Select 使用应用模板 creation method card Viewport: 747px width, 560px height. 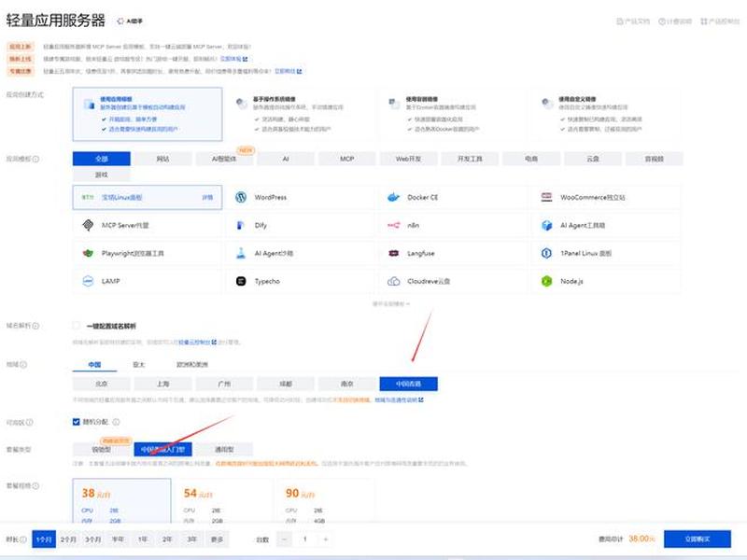click(x=148, y=114)
